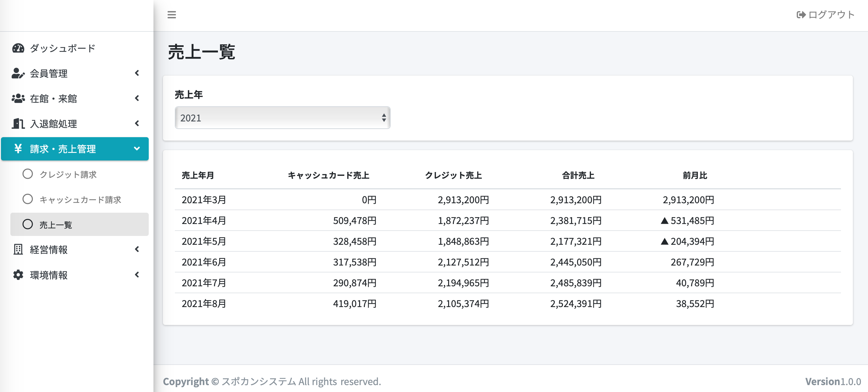Click the circle icon beside クレジット請求
Image resolution: width=868 pixels, height=392 pixels.
pos(28,174)
